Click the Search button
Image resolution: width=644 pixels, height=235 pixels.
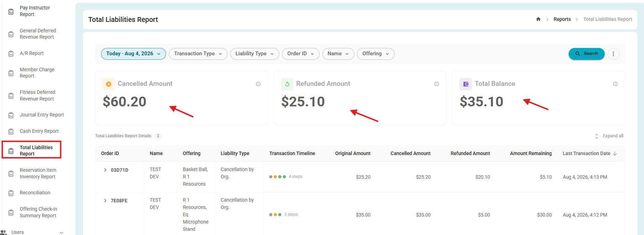586,54
